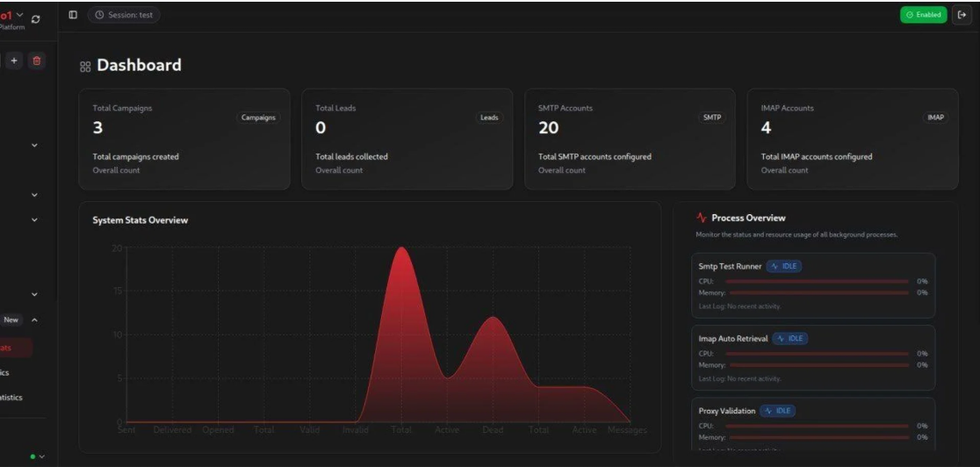Toggle the green Enabled button
The image size is (980, 467).
[x=923, y=15]
